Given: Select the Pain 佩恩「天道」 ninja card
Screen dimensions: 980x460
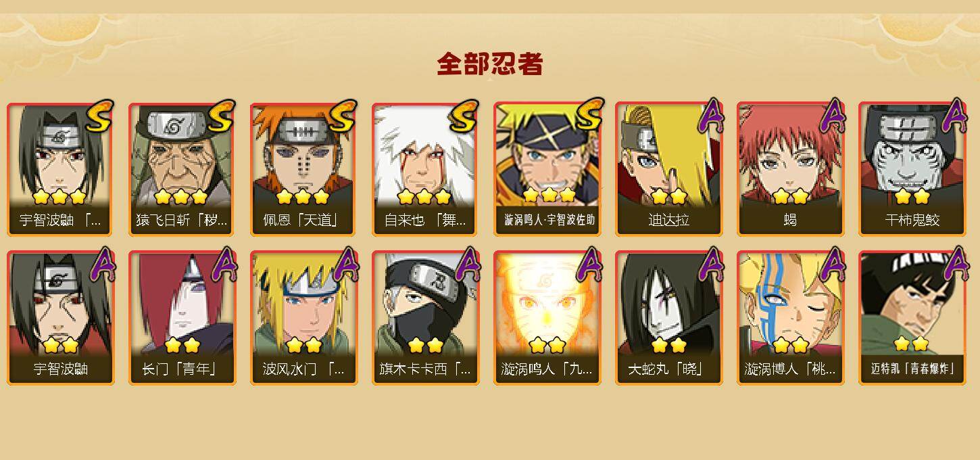Looking at the screenshot, I should [x=304, y=169].
